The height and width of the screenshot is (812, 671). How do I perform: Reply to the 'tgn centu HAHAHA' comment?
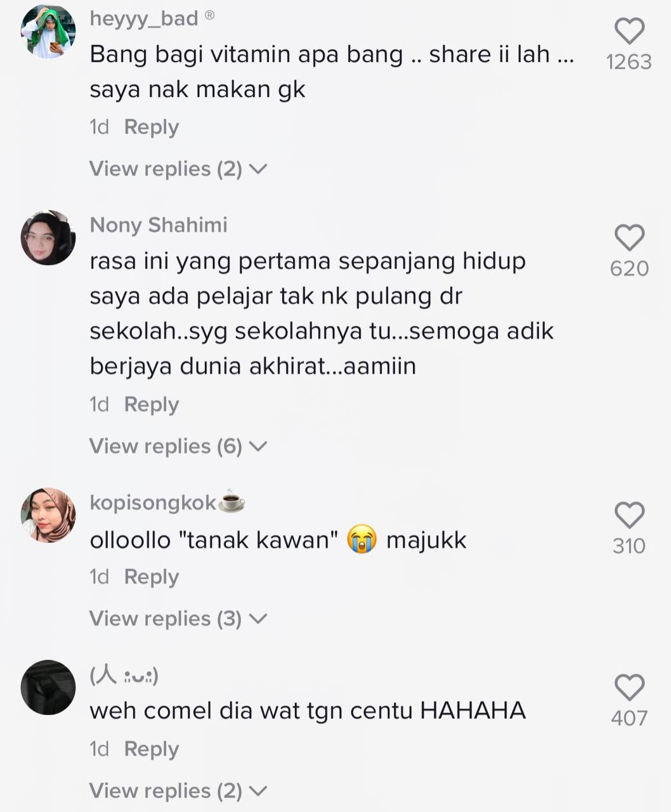coord(152,749)
